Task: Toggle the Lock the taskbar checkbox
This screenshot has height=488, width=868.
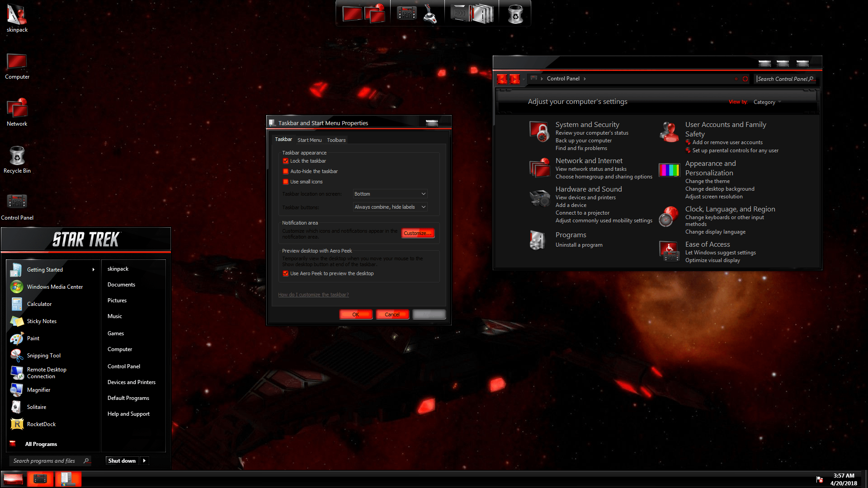Action: 286,161
